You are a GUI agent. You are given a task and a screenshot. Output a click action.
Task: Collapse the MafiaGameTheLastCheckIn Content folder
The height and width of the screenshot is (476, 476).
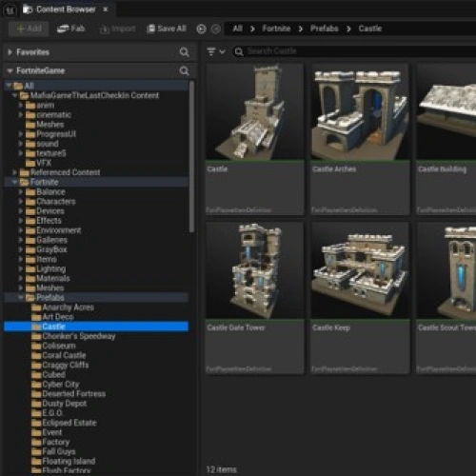tap(14, 95)
